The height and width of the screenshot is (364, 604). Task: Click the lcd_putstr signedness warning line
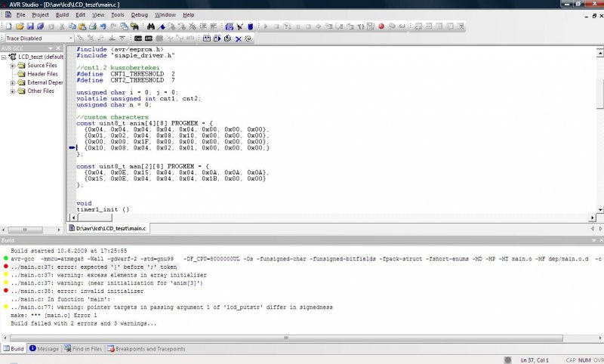171,307
